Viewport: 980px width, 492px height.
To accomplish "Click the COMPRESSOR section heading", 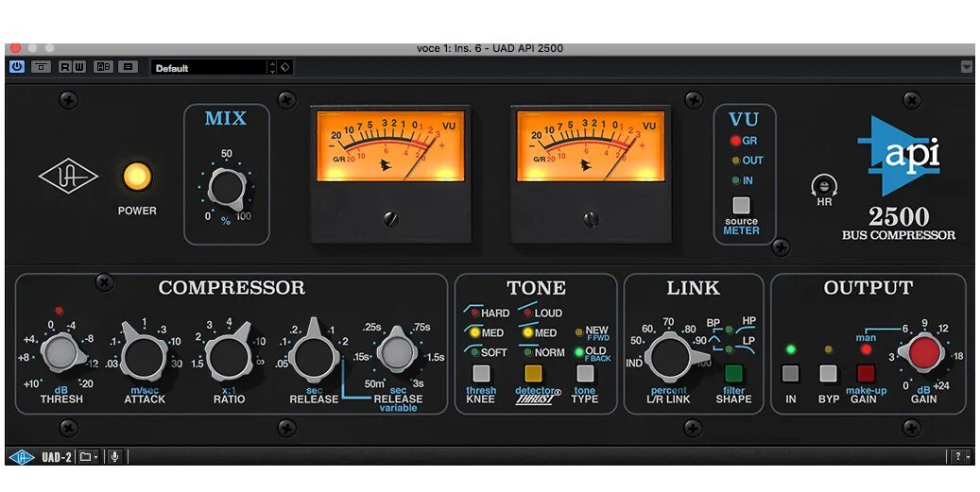I will click(x=232, y=287).
